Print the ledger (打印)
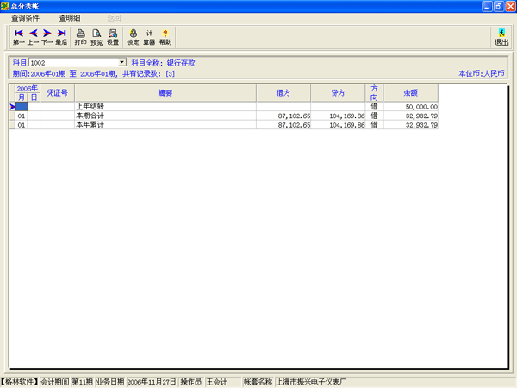 pyautogui.click(x=80, y=37)
